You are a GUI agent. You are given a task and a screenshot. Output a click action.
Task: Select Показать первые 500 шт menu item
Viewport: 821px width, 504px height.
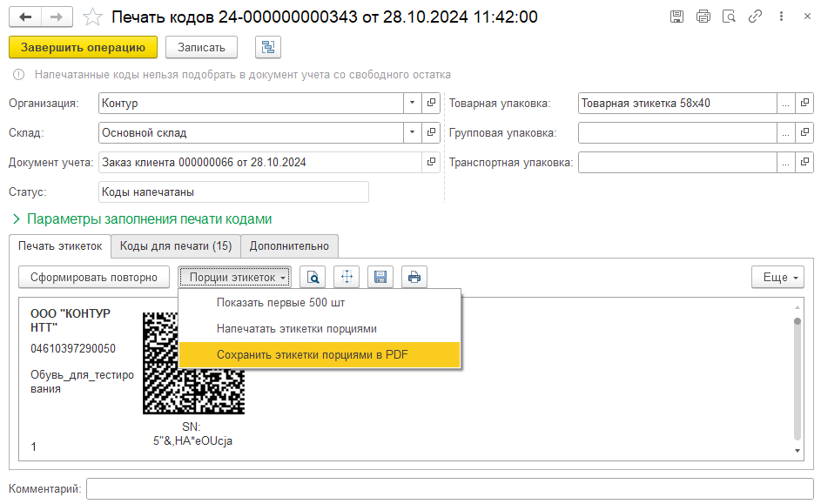pyautogui.click(x=320, y=303)
